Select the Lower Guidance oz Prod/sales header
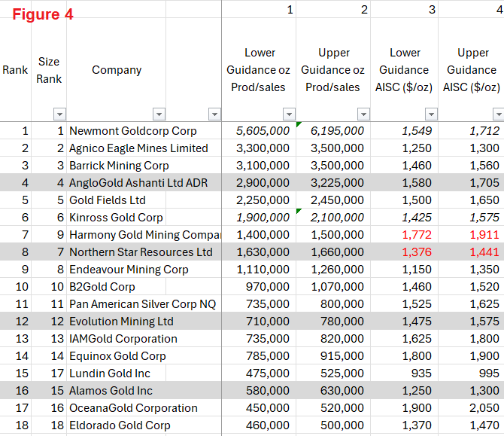 pyautogui.click(x=259, y=70)
